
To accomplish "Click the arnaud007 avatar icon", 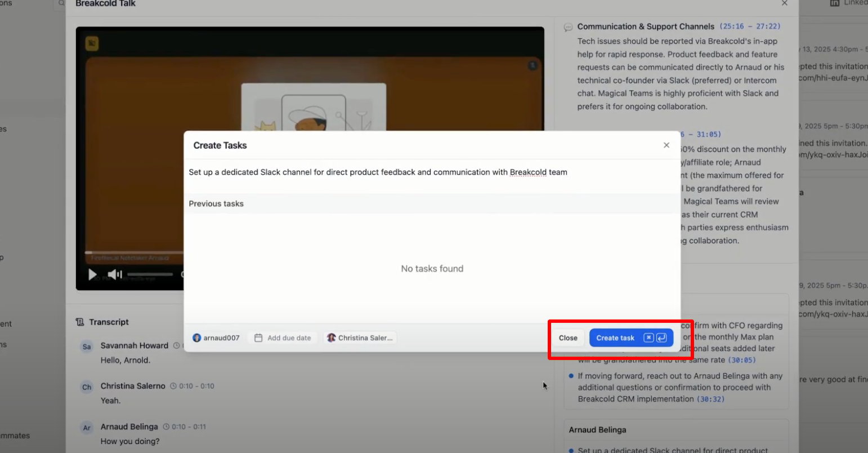I will [x=196, y=337].
